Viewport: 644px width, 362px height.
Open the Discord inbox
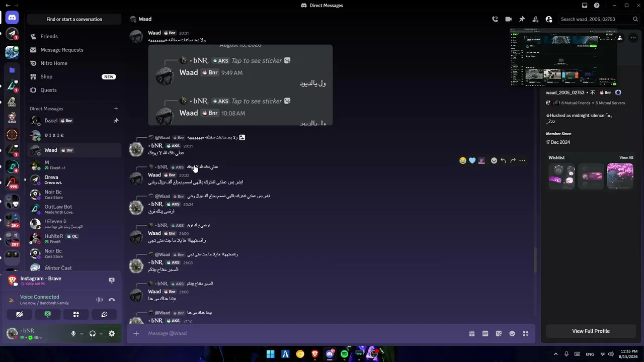[585, 6]
